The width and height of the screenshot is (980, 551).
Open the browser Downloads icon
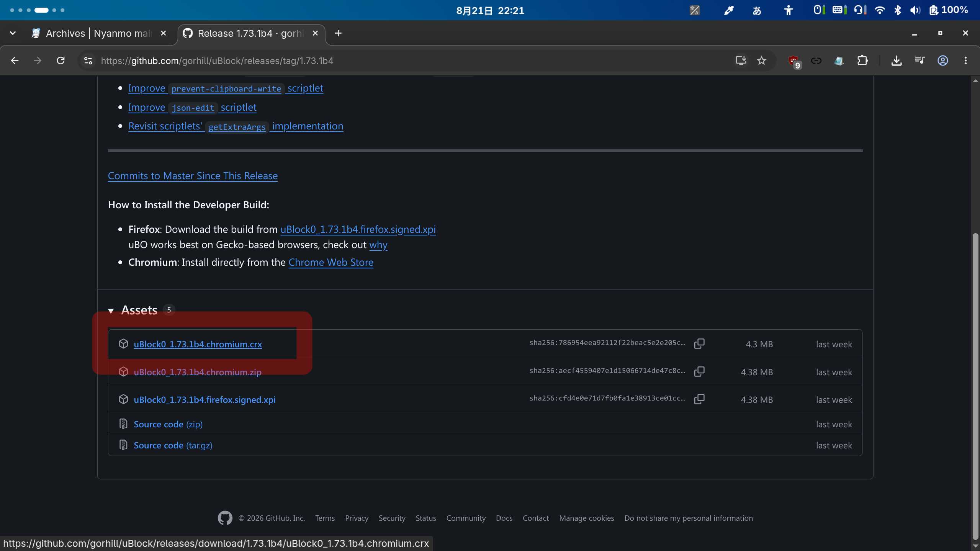[x=897, y=60]
